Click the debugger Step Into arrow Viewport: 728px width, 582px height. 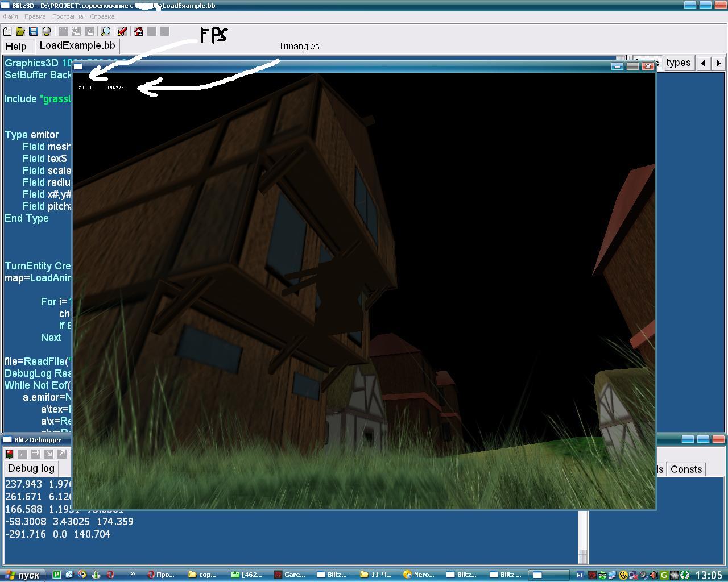point(49,454)
